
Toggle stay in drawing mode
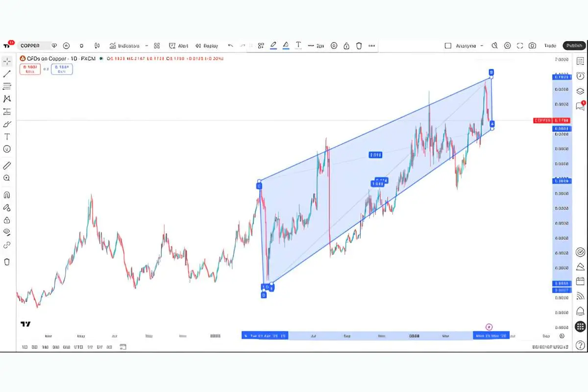[x=7, y=207]
